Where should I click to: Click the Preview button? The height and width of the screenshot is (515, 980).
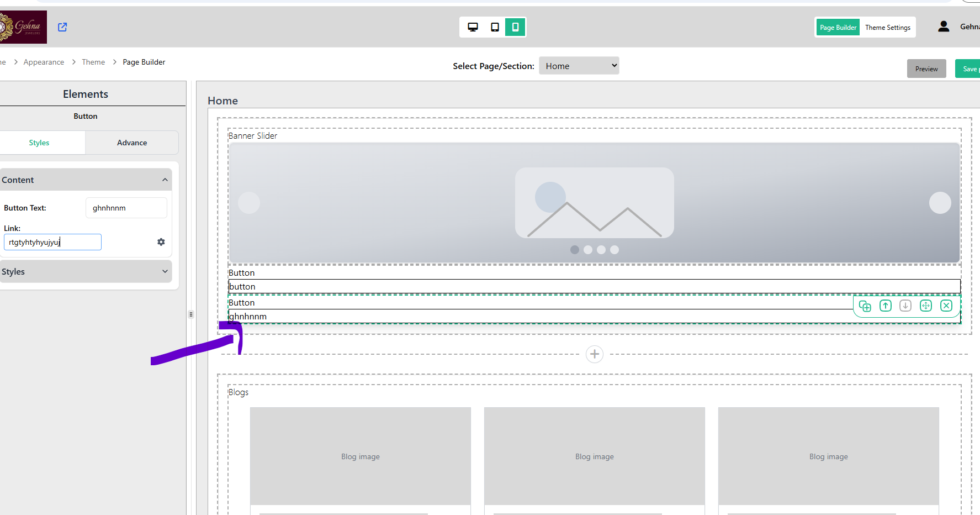(x=926, y=69)
